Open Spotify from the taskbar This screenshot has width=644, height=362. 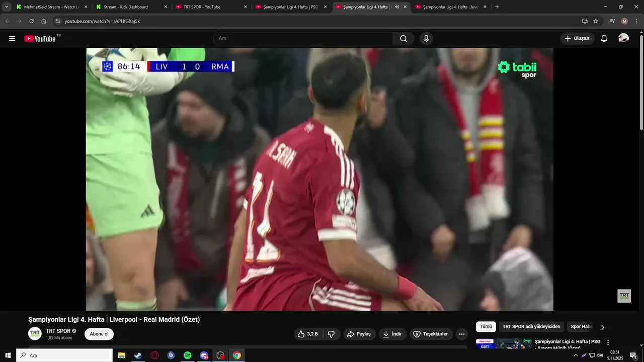tap(187, 355)
